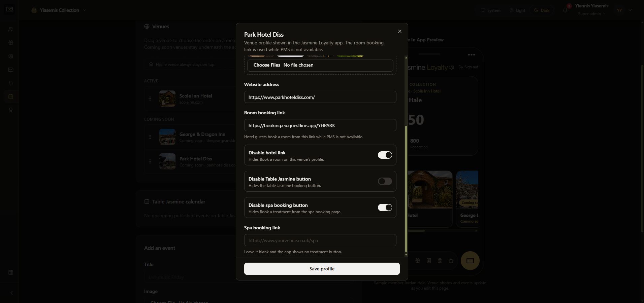
Task: Click the app logo in the top-left corner
Action: coord(9,9)
